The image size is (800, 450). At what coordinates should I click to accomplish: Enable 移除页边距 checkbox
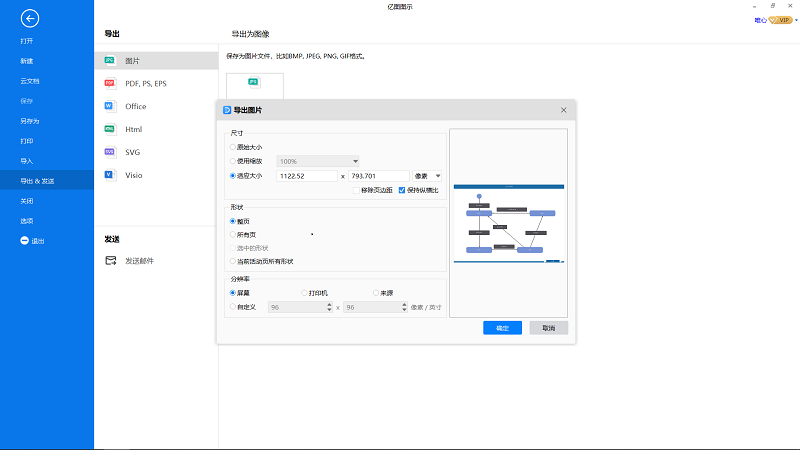click(356, 190)
